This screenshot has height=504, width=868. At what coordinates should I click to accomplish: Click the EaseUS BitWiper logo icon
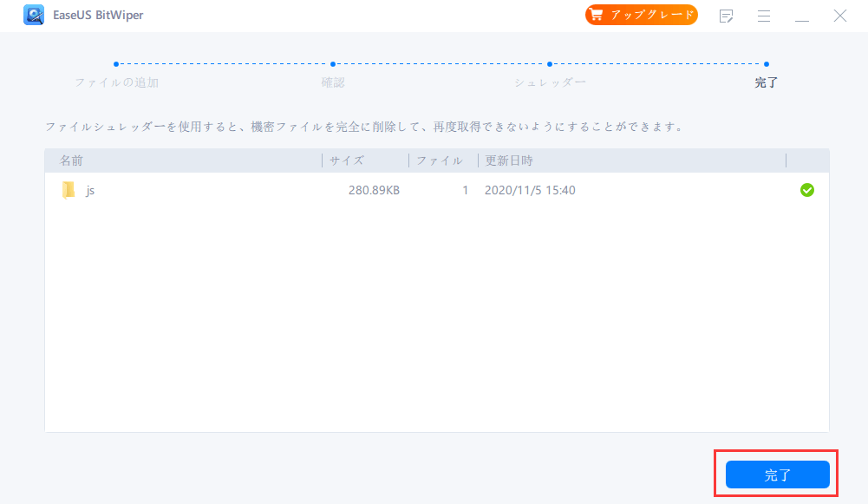34,16
